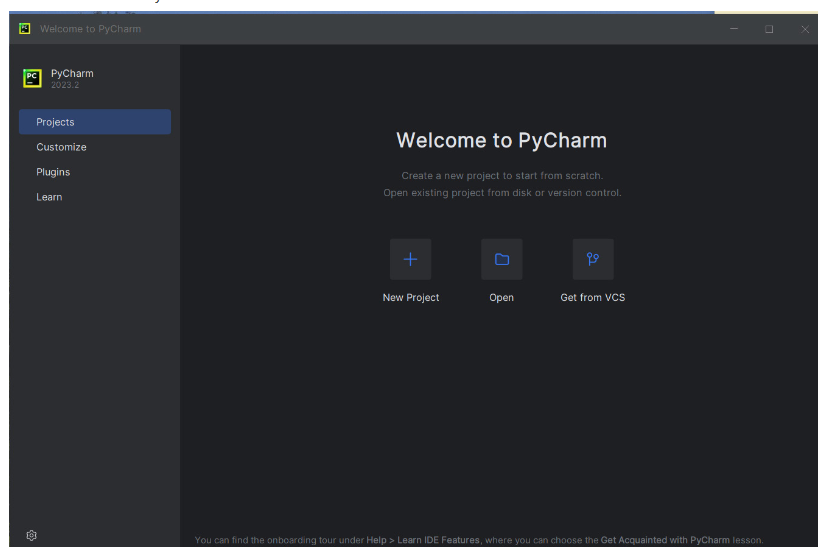Click the PyCharm icon in the title bar
The height and width of the screenshot is (553, 823).
(24, 29)
